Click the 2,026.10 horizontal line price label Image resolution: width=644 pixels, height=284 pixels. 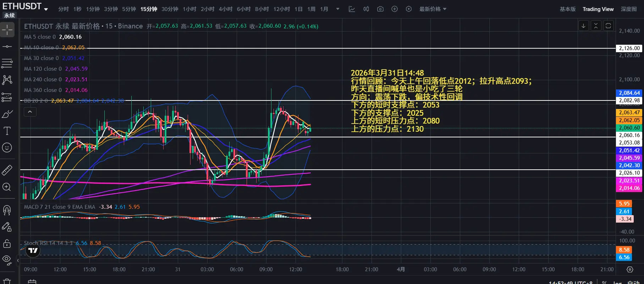point(629,173)
